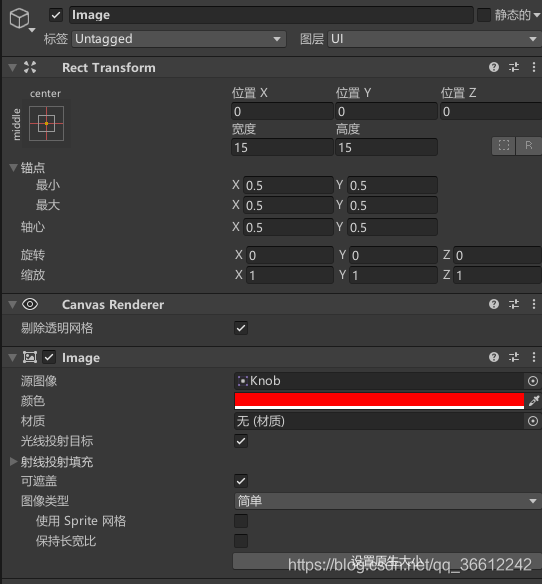The image size is (542, 584).
Task: Click 旋转 rotation X field
Action: click(x=289, y=256)
